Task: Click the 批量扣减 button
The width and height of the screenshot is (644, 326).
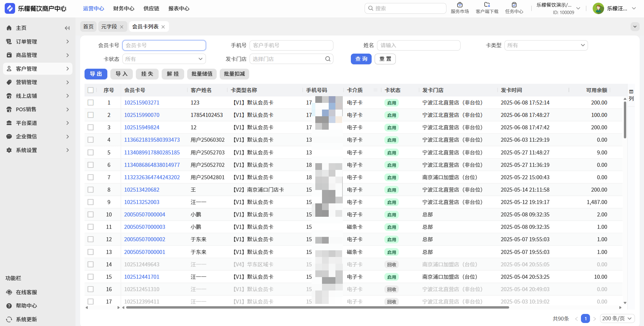Action: (234, 74)
